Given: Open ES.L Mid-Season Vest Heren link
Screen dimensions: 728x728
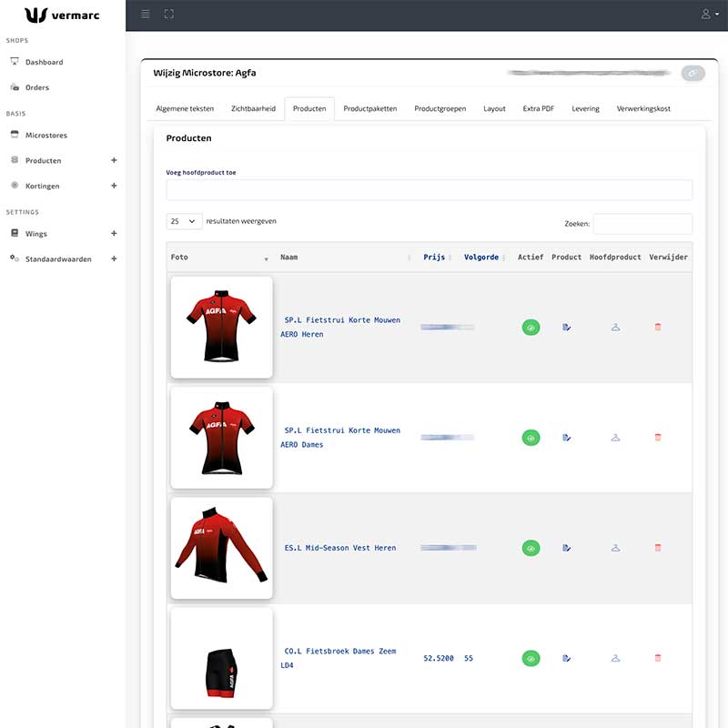Looking at the screenshot, I should click(339, 548).
